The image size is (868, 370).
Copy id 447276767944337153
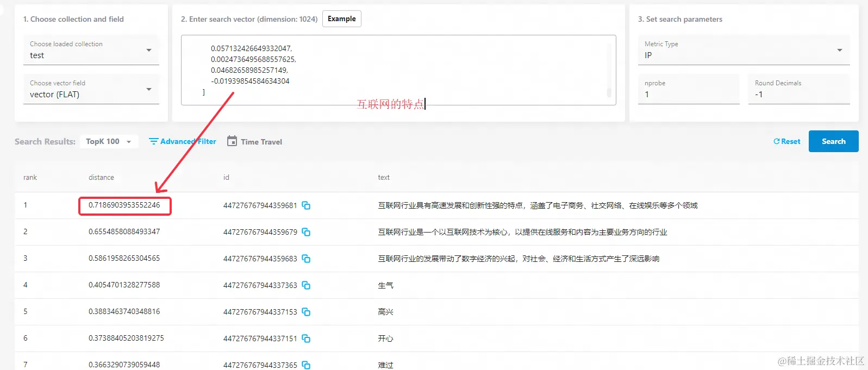306,312
